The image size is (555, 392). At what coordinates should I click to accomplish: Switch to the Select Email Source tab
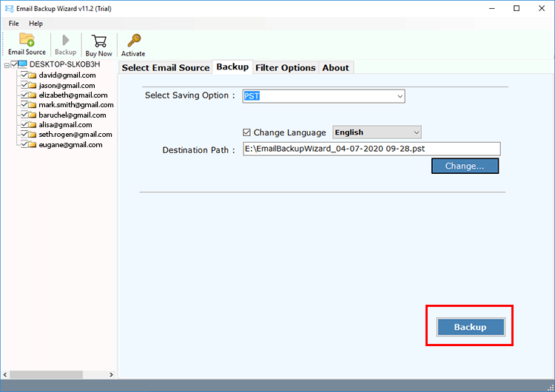pos(166,67)
